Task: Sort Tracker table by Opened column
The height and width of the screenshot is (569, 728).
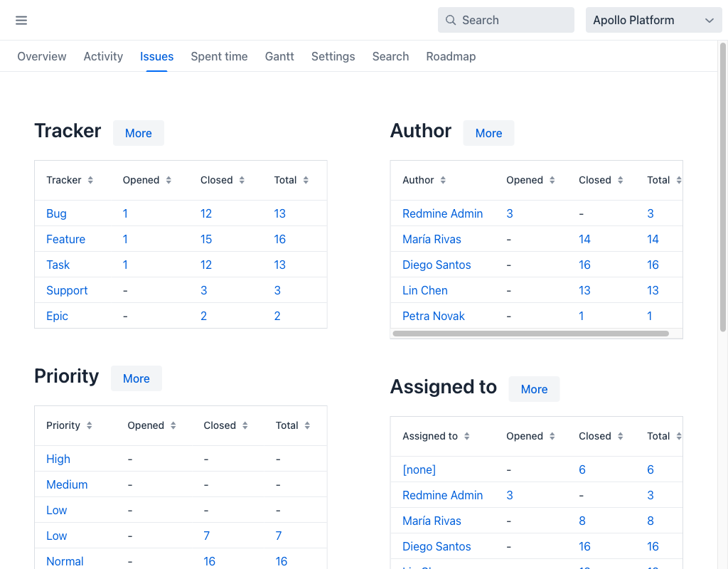Action: point(146,180)
